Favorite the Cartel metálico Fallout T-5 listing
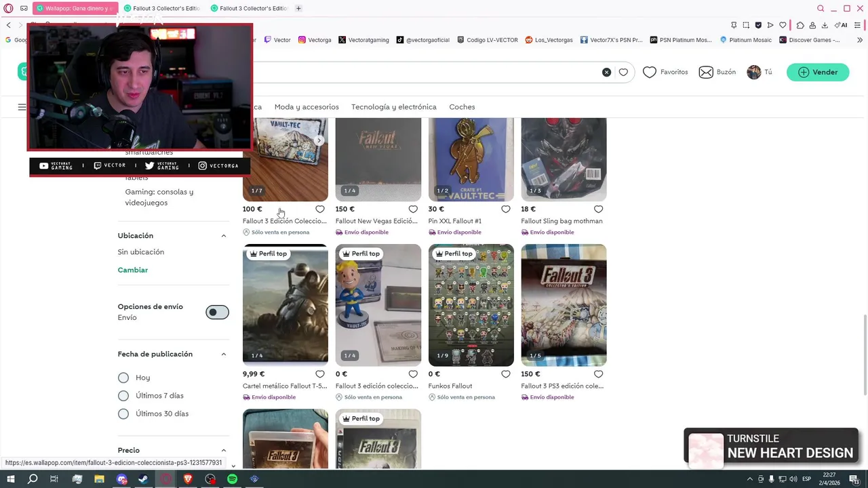The height and width of the screenshot is (488, 868). 320,374
